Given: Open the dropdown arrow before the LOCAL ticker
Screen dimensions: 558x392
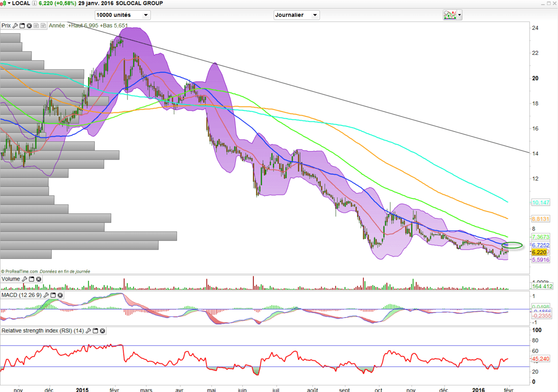Looking at the screenshot, I should [x=9, y=4].
